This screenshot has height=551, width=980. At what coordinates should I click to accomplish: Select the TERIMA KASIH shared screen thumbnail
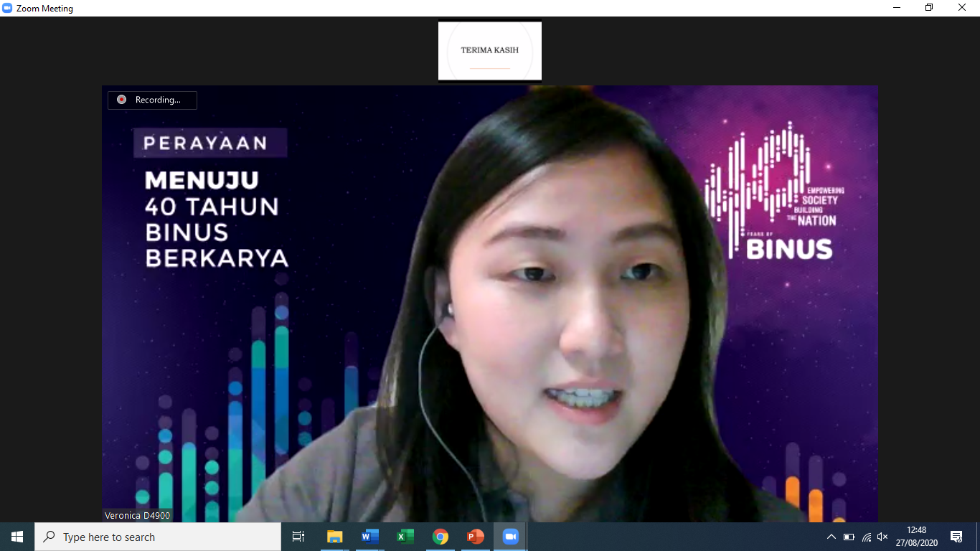tap(490, 51)
